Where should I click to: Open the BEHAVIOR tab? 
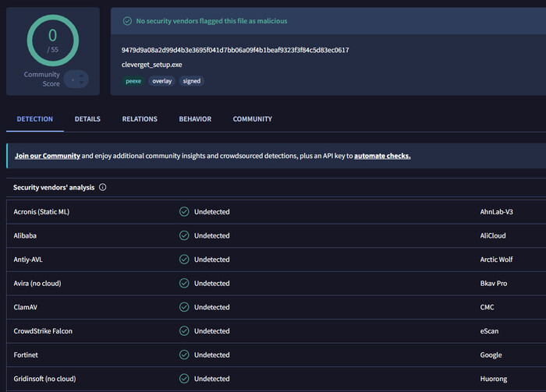(x=195, y=119)
